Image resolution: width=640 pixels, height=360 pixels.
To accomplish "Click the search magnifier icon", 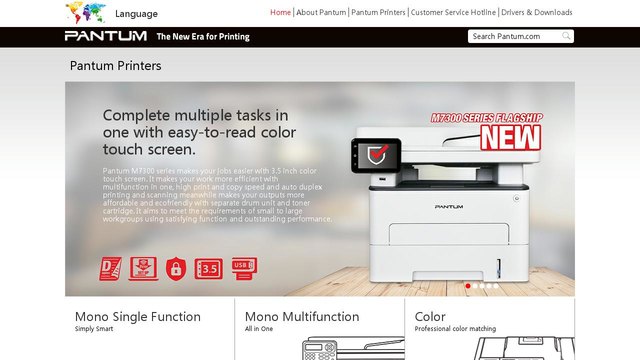I will 566,36.
